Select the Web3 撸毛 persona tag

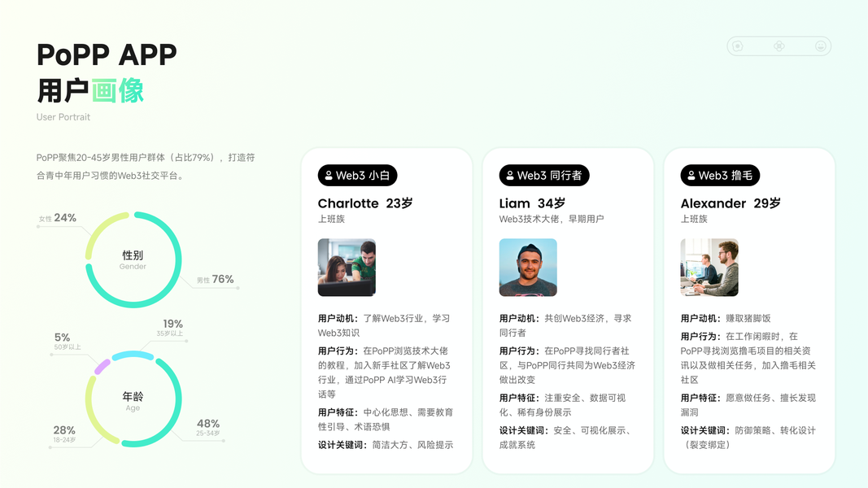pyautogui.click(x=720, y=176)
